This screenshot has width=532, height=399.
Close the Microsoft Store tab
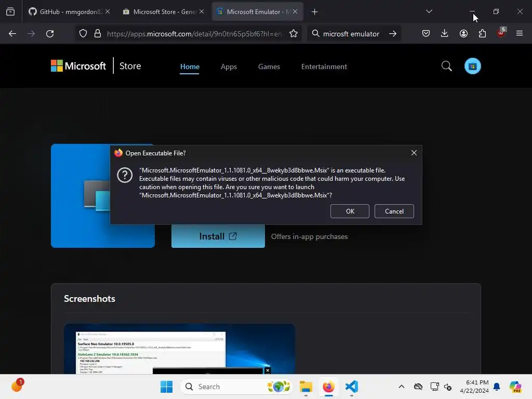point(202,11)
